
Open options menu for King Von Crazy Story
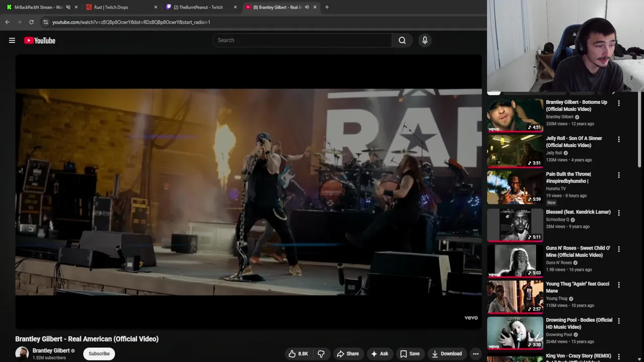[x=619, y=356]
